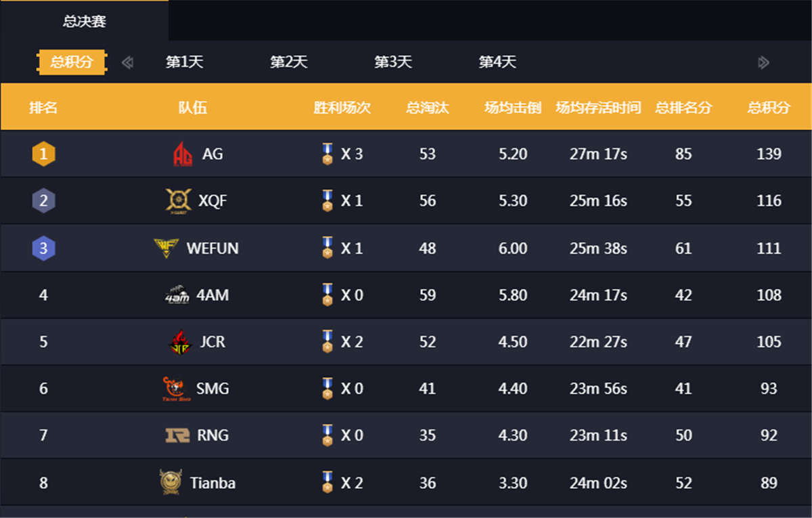The width and height of the screenshot is (812, 518).
Task: Select the 总积分 highlighted button
Action: (x=72, y=62)
